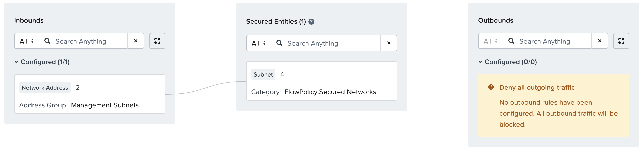Viewport: 644px width, 151px height.
Task: Collapse the Inbounds Configured (1/1) section
Action: pyautogui.click(x=16, y=62)
